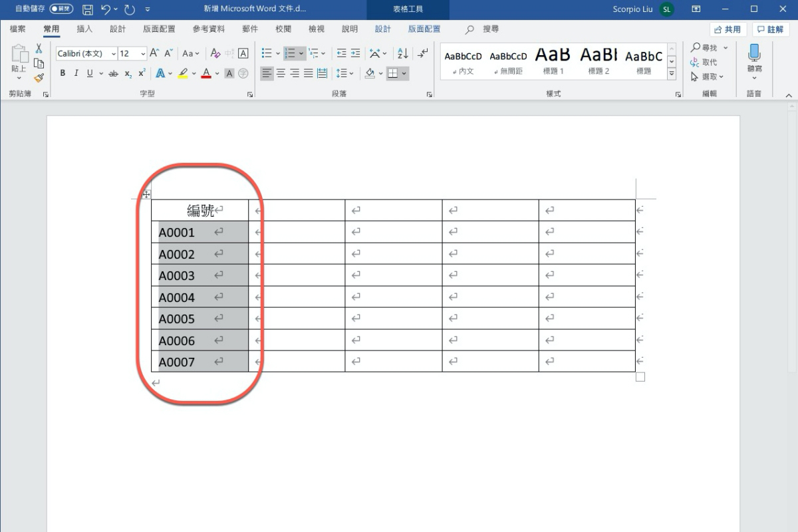Toggle Bold formatting
This screenshot has height=532, width=798.
[63, 73]
